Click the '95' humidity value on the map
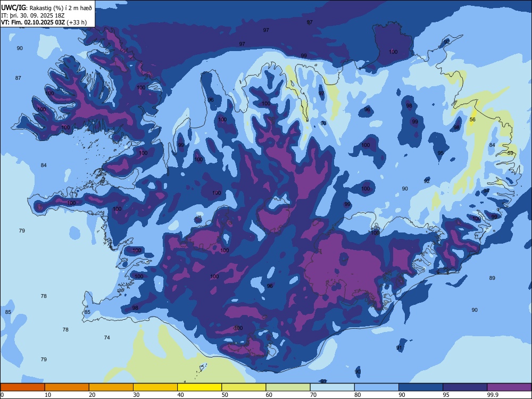532x399 pixels. point(440,153)
